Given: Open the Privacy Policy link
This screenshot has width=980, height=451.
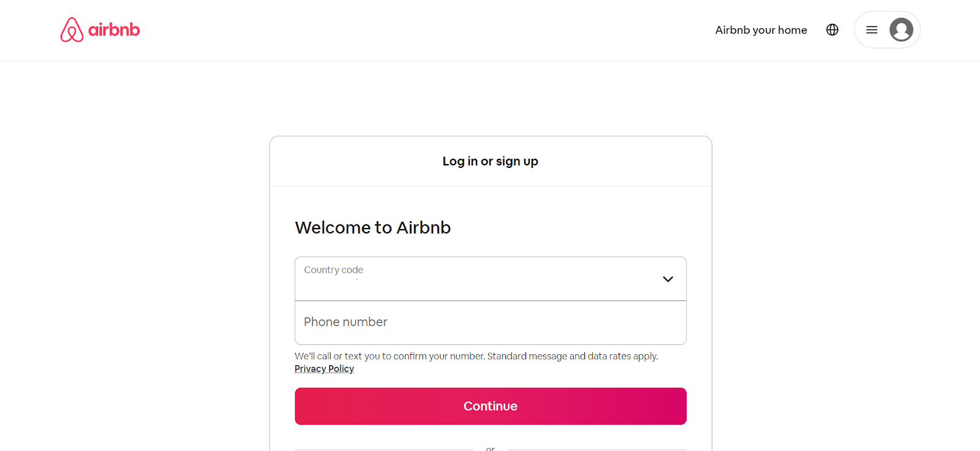Looking at the screenshot, I should 324,369.
